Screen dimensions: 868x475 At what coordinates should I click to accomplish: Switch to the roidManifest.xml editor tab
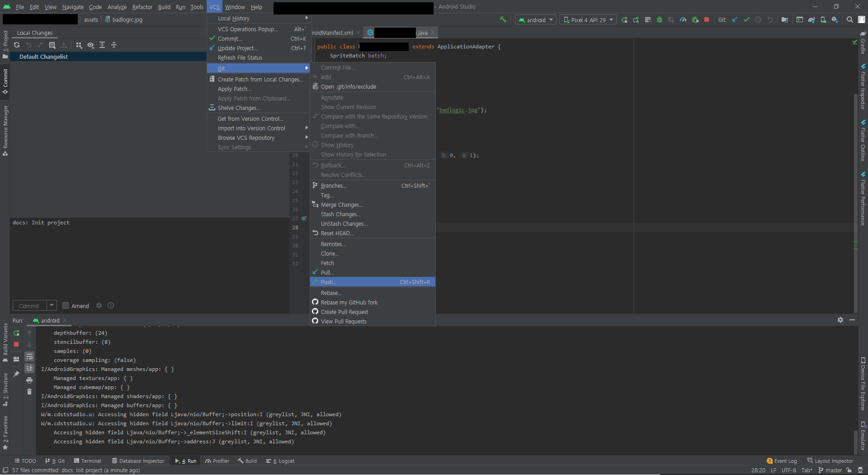tap(333, 33)
